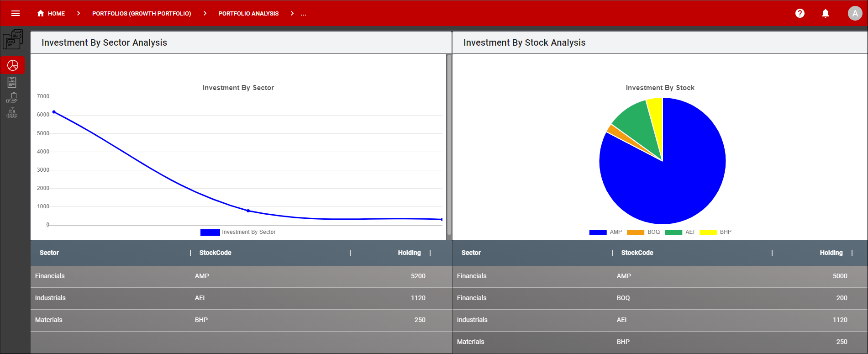Click Investment By Sector chart title
Viewport: 868px width, 354px height.
238,88
